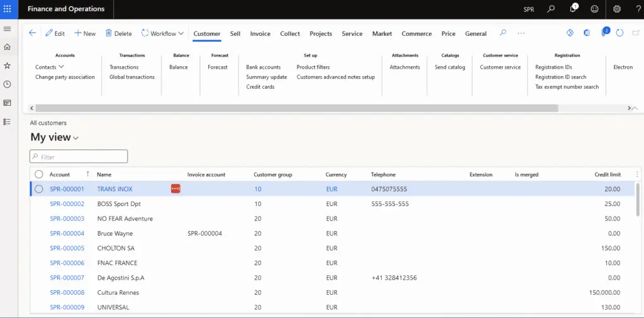Click telephone +41 328412356 cell
The height and width of the screenshot is (318, 644).
tap(394, 278)
